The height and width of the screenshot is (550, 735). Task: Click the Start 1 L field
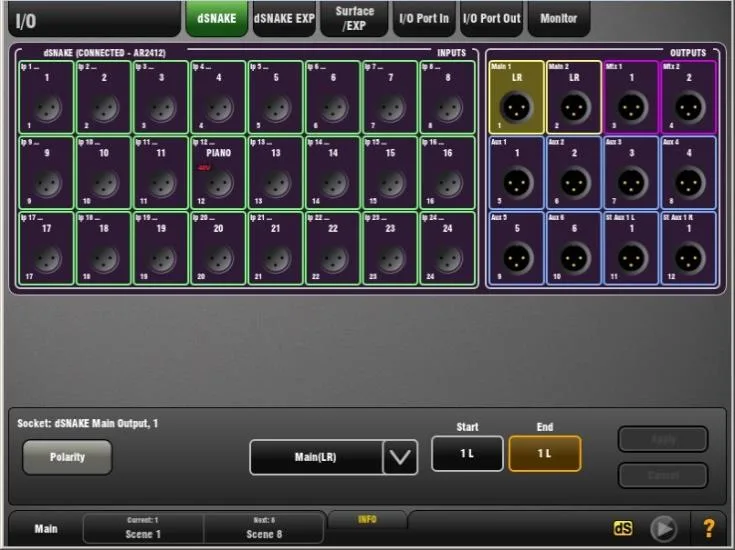pyautogui.click(x=467, y=453)
